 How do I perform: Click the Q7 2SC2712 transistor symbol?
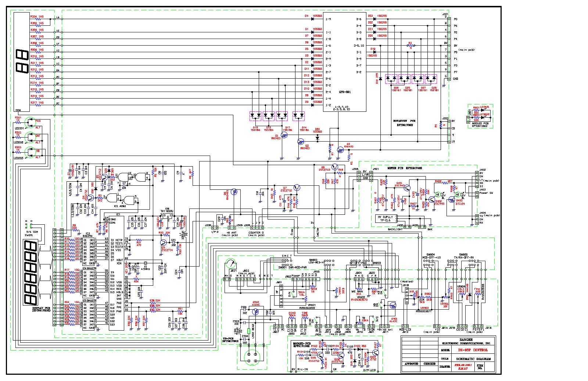(297, 188)
